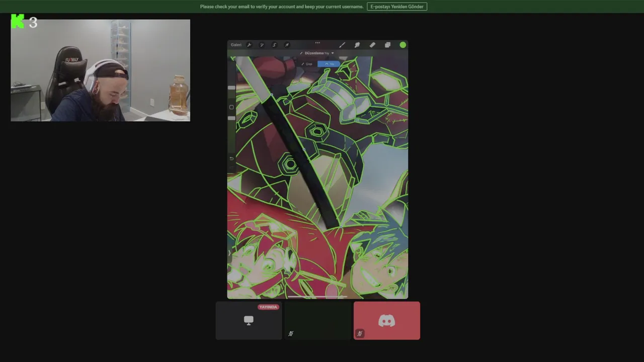The image size is (644, 362).
Task: Select the Selection S-shaped tool
Action: [x=274, y=45]
